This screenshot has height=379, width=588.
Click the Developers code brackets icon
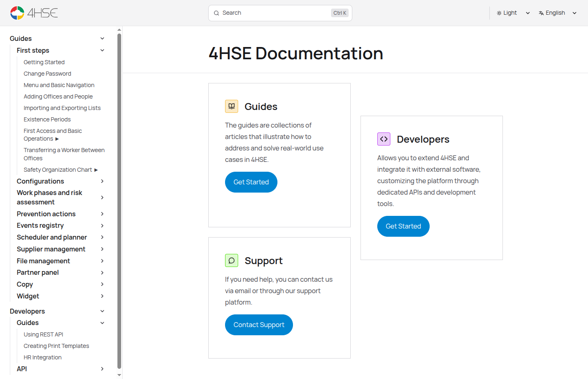[384, 139]
